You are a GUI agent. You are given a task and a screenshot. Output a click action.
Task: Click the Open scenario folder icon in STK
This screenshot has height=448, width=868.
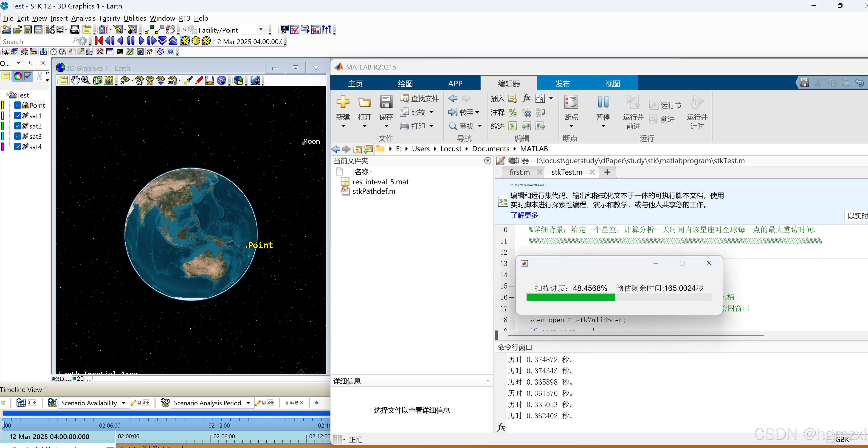(x=17, y=30)
